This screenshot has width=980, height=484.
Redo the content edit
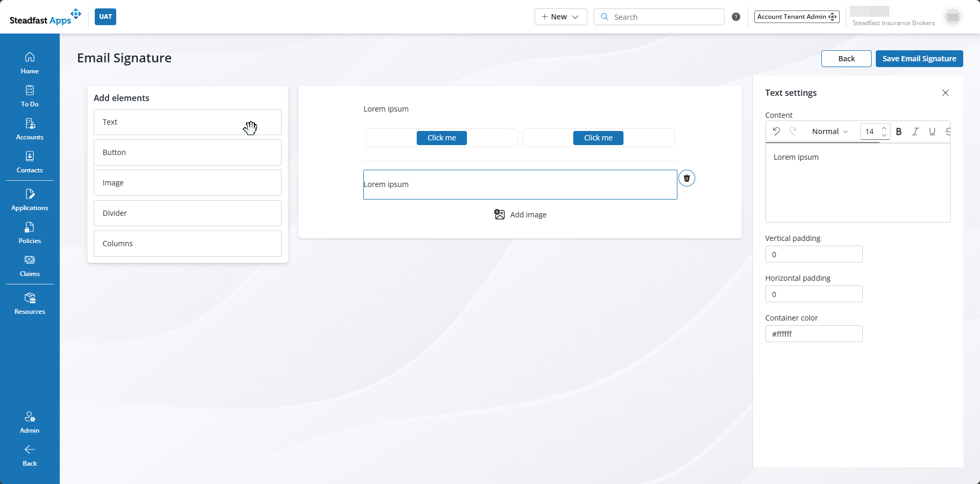793,131
